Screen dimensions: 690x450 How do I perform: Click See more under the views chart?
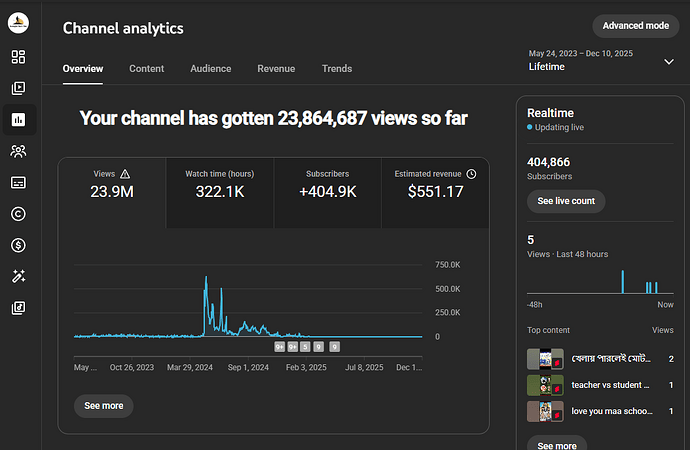pos(103,406)
